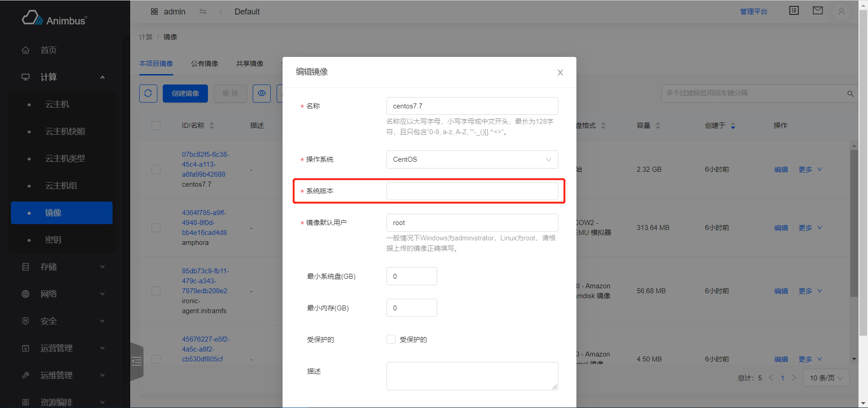Click the 安全 shield icon in sidebar

click(25, 321)
